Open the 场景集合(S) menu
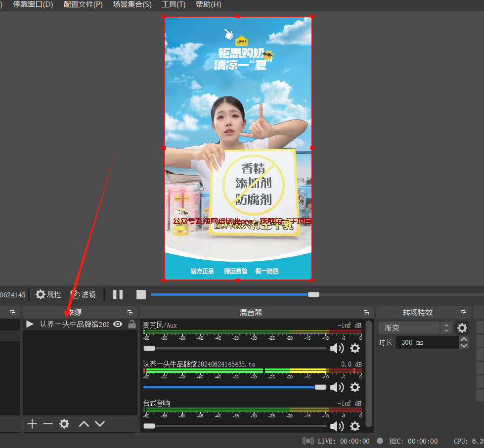The width and height of the screenshot is (484, 448). [132, 4]
